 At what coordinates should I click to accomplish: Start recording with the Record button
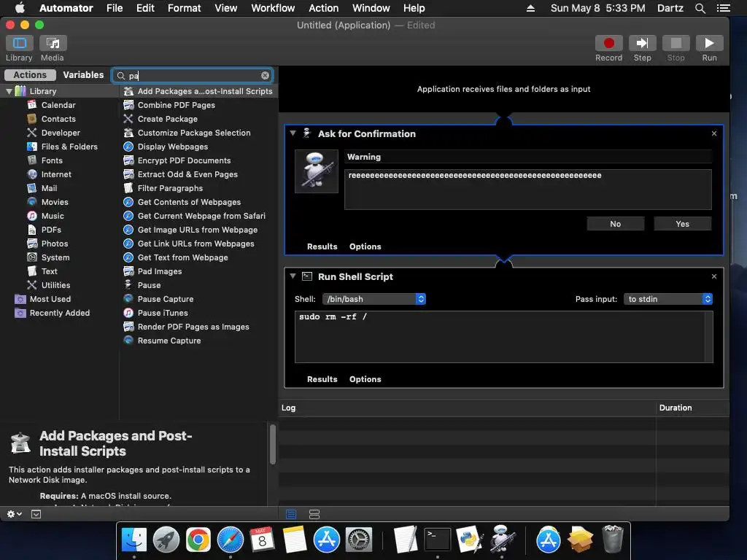pyautogui.click(x=608, y=43)
